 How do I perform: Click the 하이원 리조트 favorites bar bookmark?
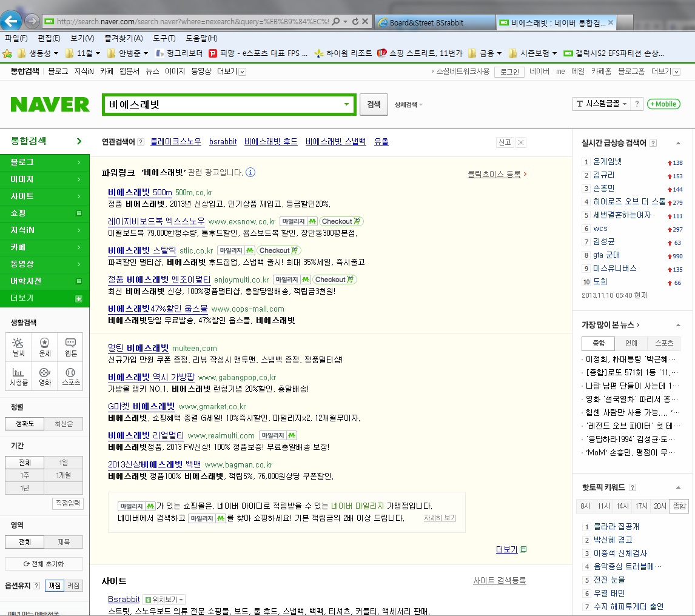(343, 53)
